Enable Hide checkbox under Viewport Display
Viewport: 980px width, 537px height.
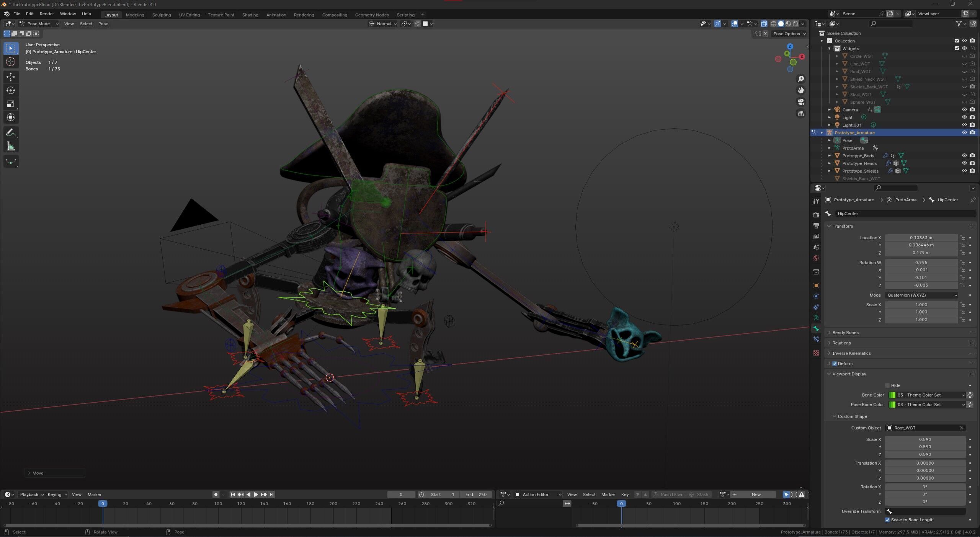tap(887, 385)
